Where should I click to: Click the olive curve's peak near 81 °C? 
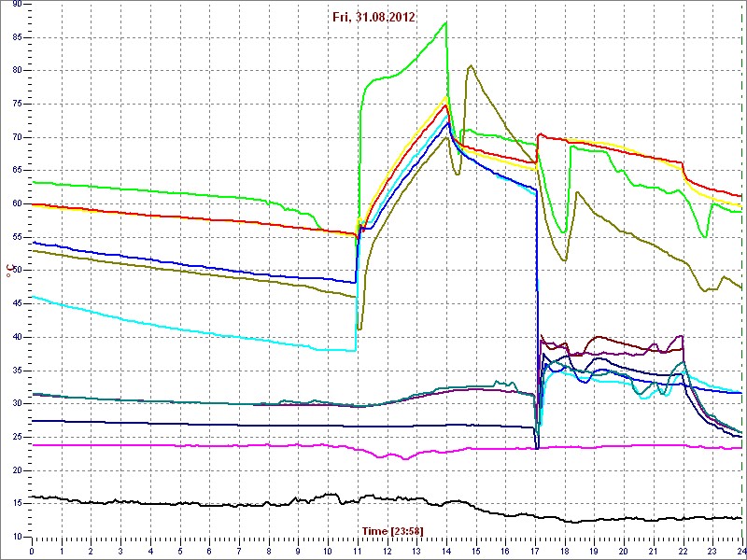point(471,65)
